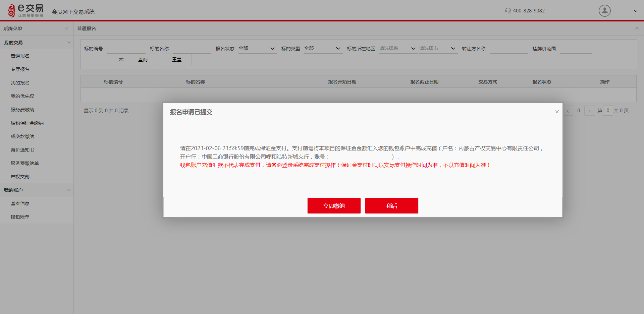The height and width of the screenshot is (314, 644).
Task: Click the 标的编号 column header
Action: pyautogui.click(x=113, y=82)
